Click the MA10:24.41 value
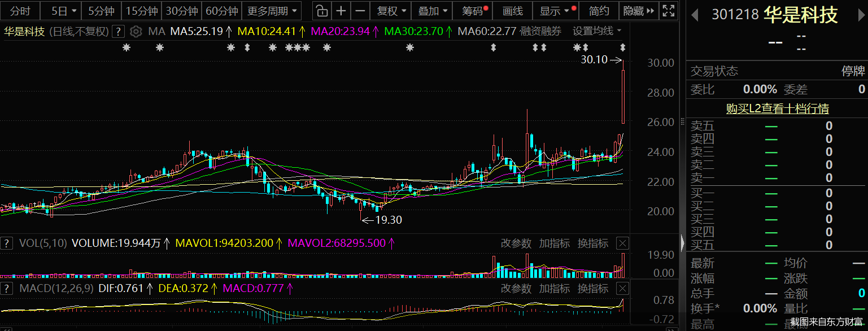The image size is (868, 331). 267,31
